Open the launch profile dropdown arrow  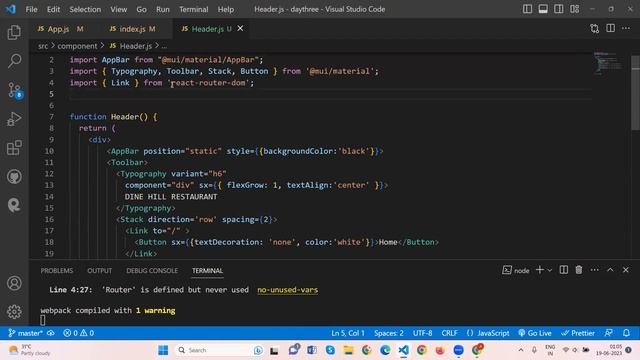click(550, 270)
